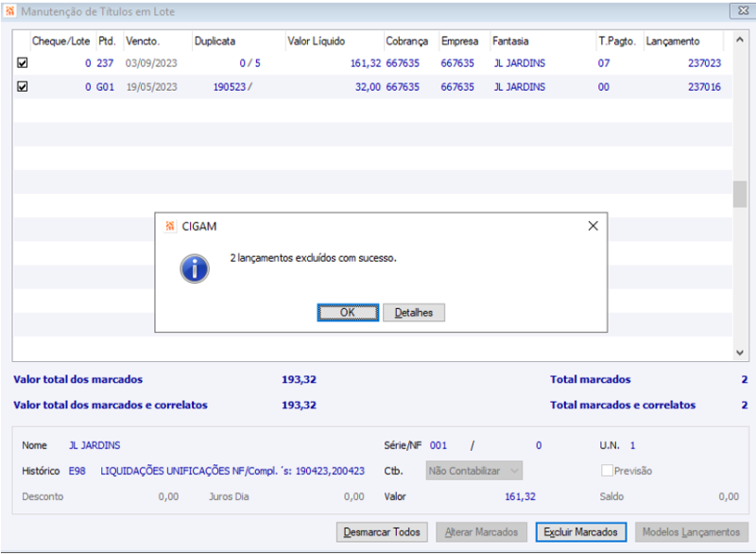This screenshot has width=756, height=554.
Task: Click the Ptd. column header
Action: (108, 41)
